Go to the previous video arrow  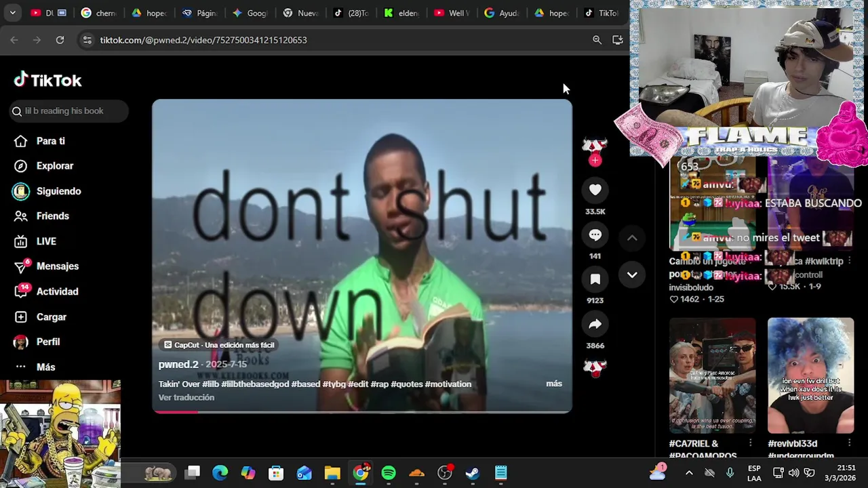click(632, 238)
